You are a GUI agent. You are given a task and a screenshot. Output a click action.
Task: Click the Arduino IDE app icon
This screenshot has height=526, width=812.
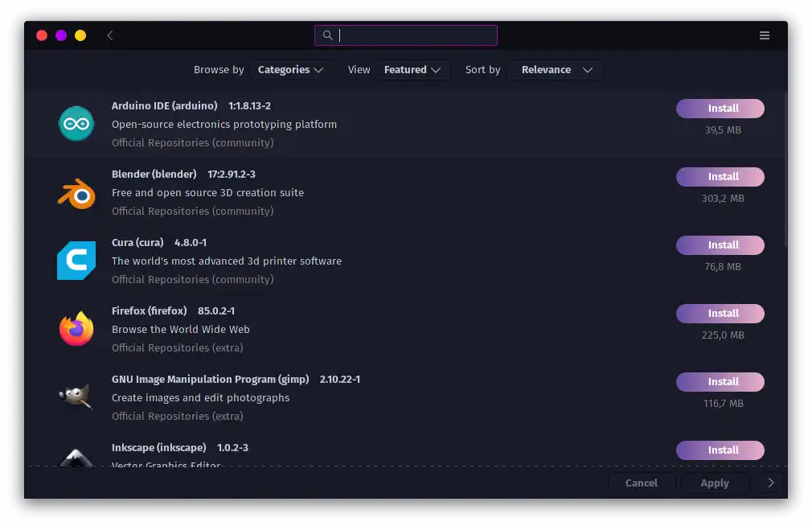click(x=76, y=124)
